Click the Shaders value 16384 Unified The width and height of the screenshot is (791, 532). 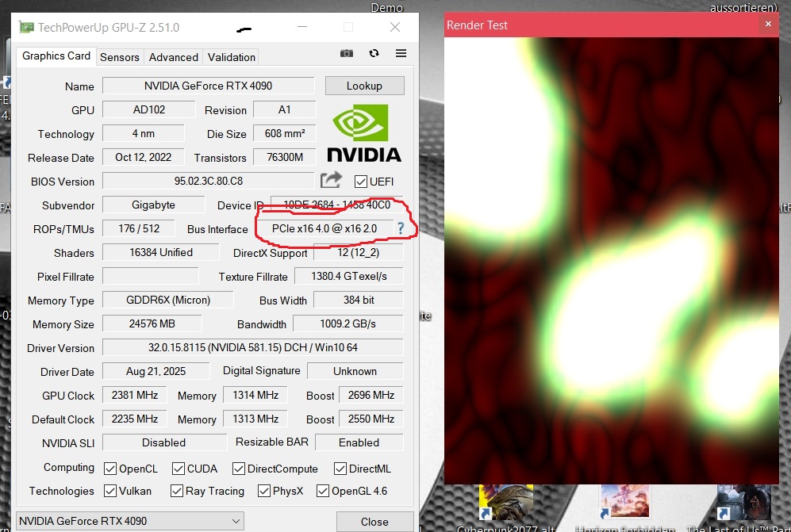[161, 252]
